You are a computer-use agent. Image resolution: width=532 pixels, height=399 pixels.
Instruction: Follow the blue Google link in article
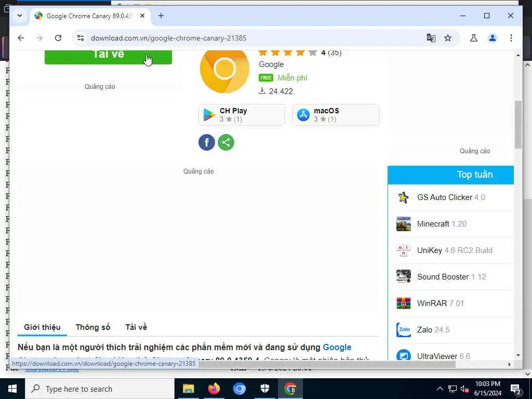point(337,347)
